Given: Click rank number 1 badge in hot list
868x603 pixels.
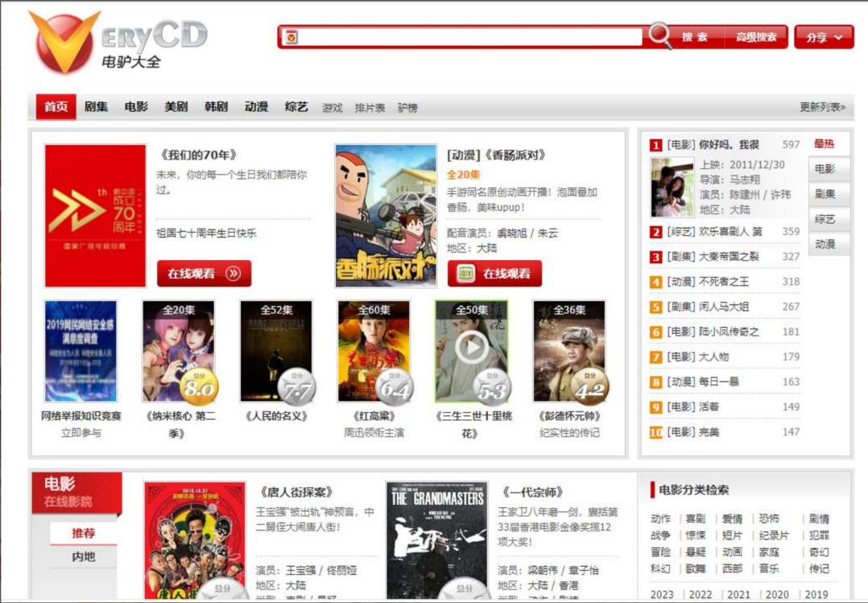Looking at the screenshot, I should point(656,145).
